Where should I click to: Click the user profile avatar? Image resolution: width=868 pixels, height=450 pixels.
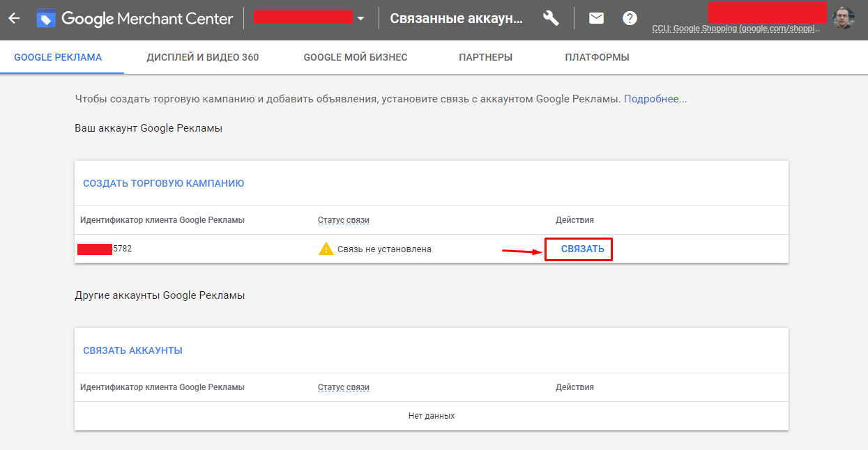click(x=844, y=17)
